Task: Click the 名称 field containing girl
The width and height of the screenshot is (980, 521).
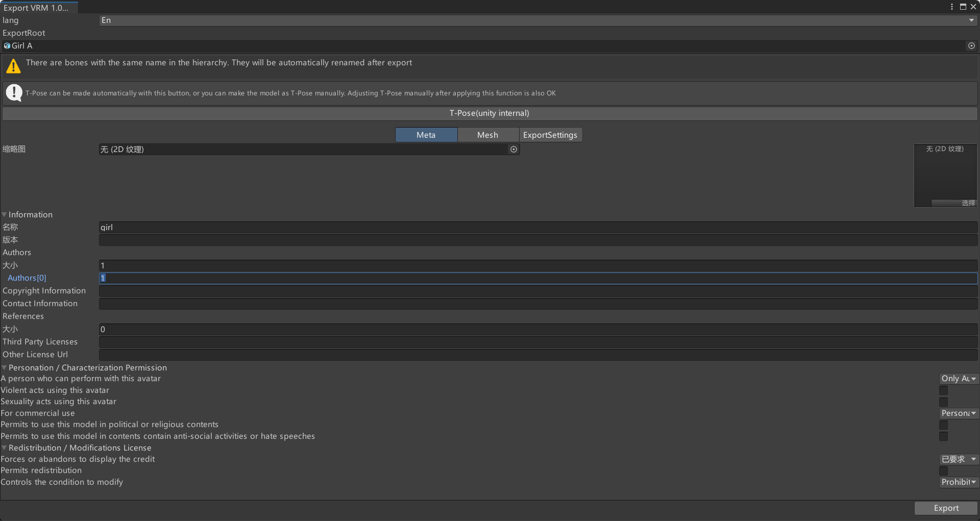Action: tap(538, 228)
